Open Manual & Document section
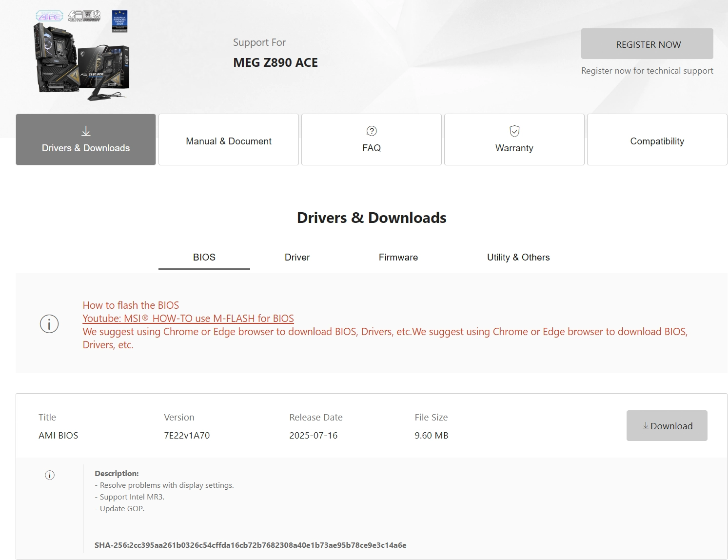The width and height of the screenshot is (728, 560). pyautogui.click(x=228, y=140)
